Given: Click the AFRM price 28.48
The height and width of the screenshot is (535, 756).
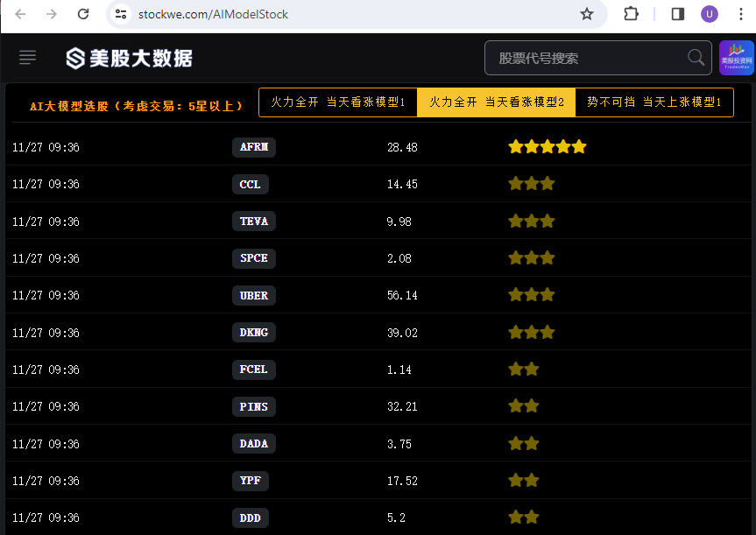Looking at the screenshot, I should pos(402,147).
